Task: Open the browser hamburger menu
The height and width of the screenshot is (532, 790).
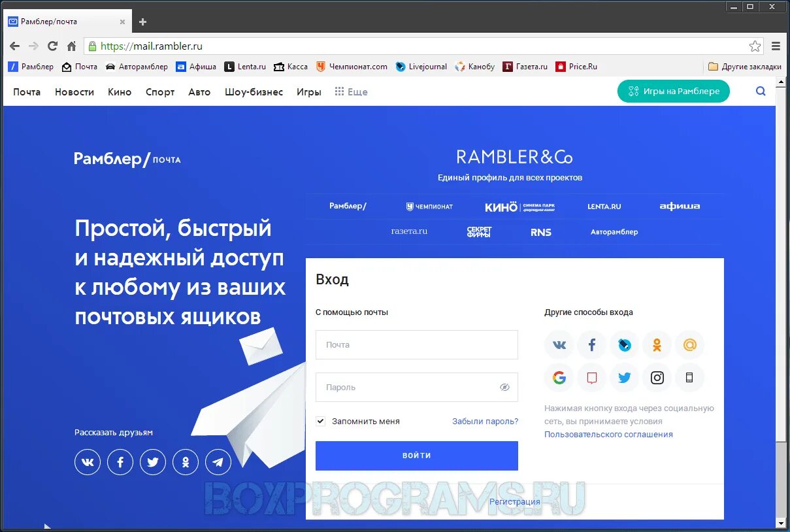Action: tap(776, 46)
